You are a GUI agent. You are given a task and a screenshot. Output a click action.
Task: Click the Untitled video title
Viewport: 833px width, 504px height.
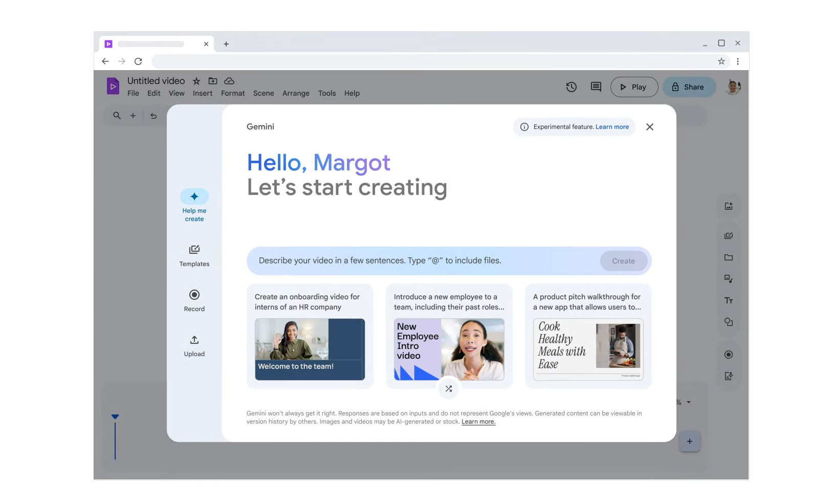(x=156, y=81)
